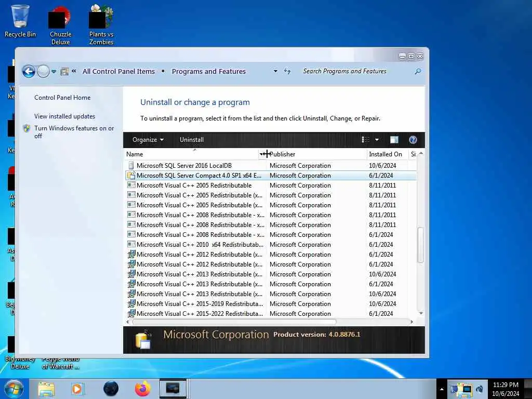Refresh the Programs and Features list
The width and height of the screenshot is (532, 399).
click(287, 71)
